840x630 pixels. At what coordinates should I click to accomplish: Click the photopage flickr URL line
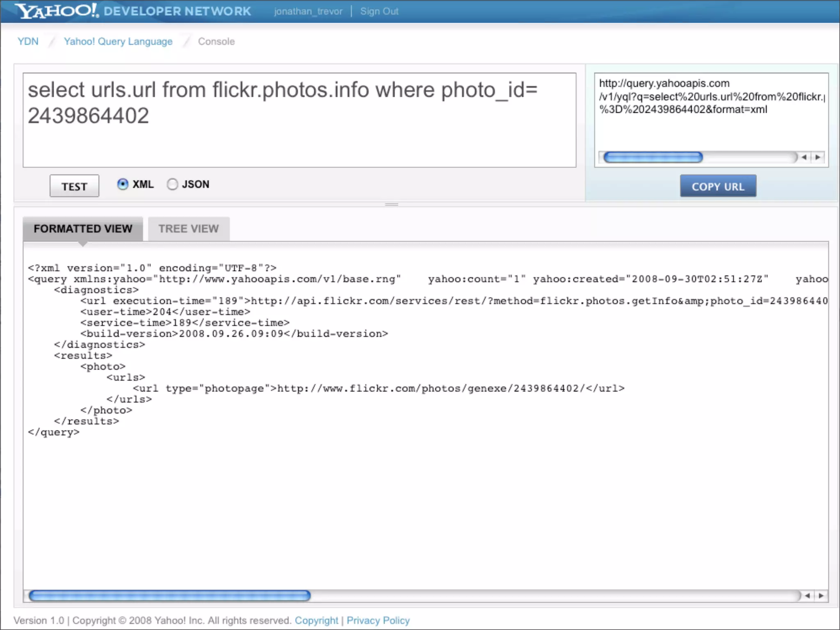click(379, 388)
